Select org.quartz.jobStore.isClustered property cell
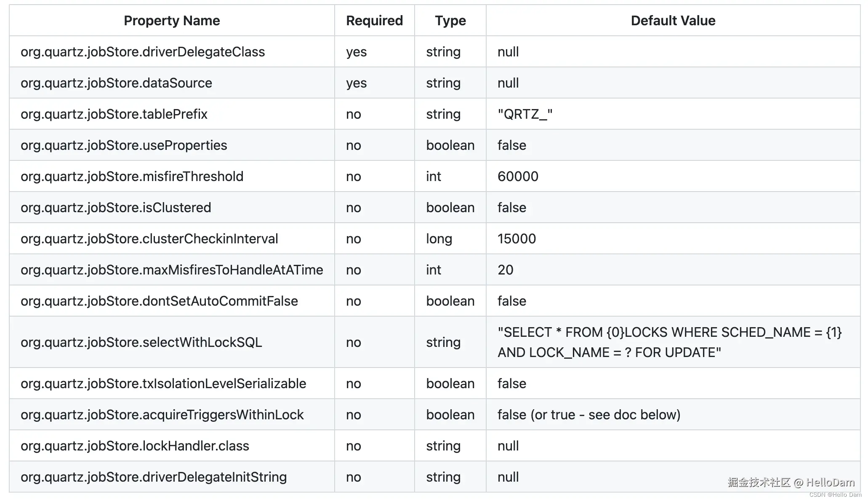Image resolution: width=868 pixels, height=501 pixels. click(x=116, y=208)
